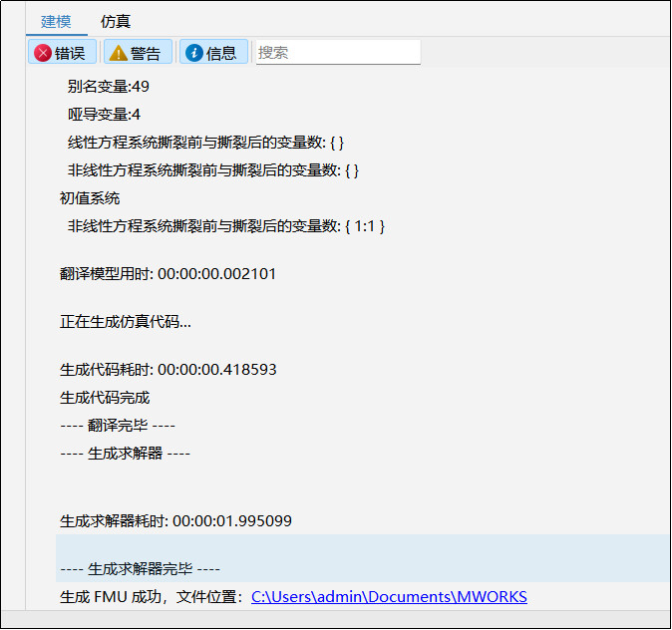Select the 别名变量:49 line
This screenshot has height=630, width=672.
(108, 87)
